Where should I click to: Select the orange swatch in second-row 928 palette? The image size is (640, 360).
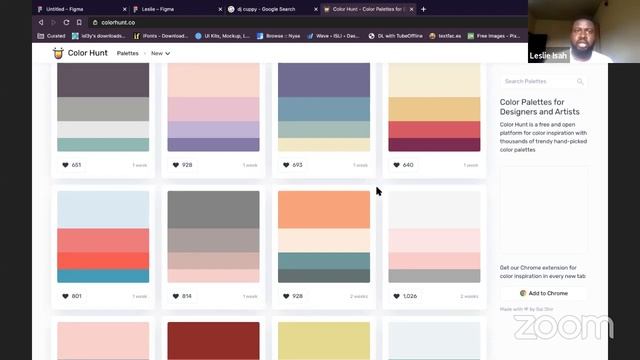tap(324, 209)
